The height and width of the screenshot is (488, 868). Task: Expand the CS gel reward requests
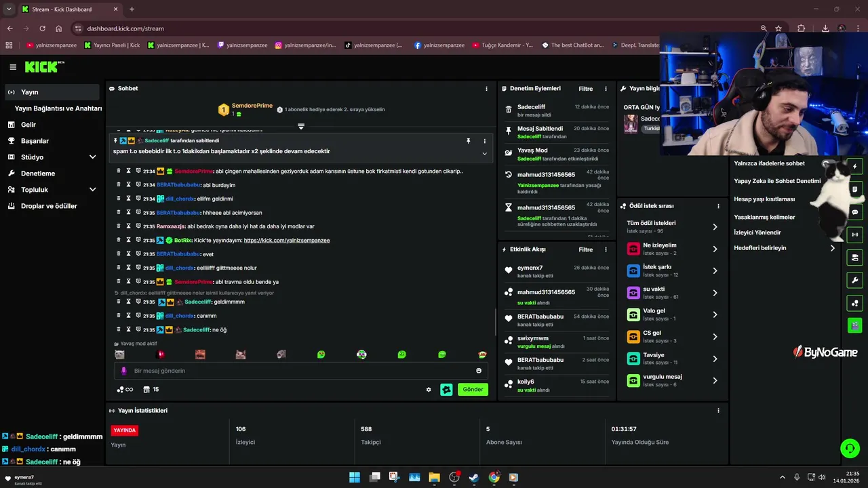tap(715, 337)
